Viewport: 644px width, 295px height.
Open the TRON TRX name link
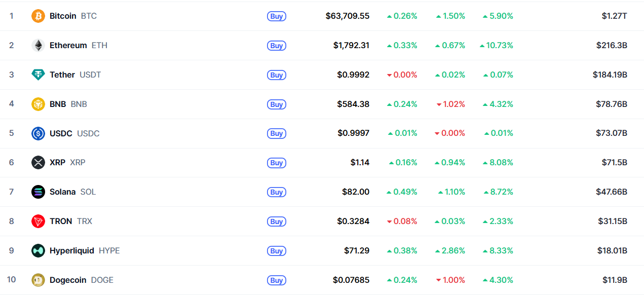71,221
